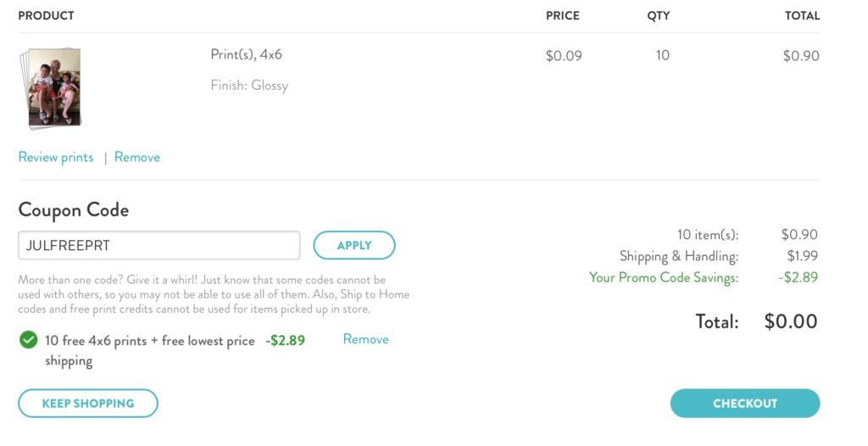Viewport: 868px width, 446px height.
Task: Remove the applied promo code
Action: pyautogui.click(x=366, y=339)
